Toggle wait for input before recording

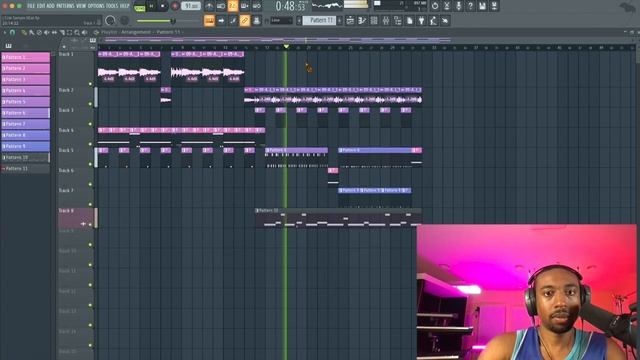(221, 6)
